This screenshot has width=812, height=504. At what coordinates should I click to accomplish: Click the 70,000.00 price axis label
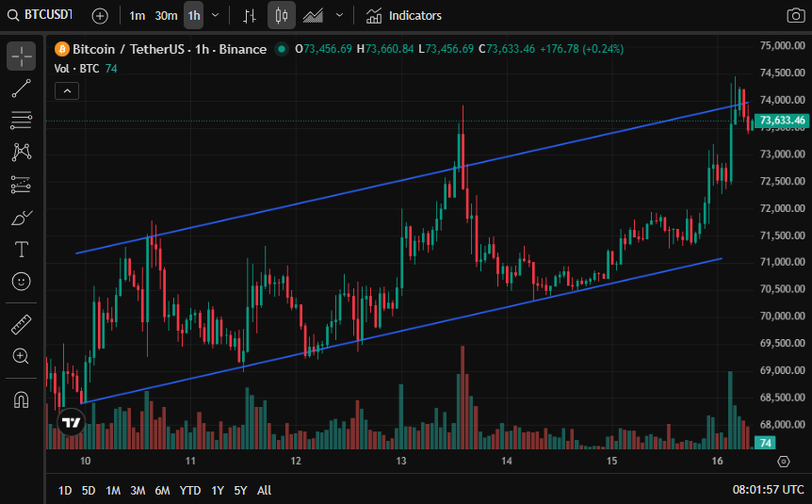[782, 316]
